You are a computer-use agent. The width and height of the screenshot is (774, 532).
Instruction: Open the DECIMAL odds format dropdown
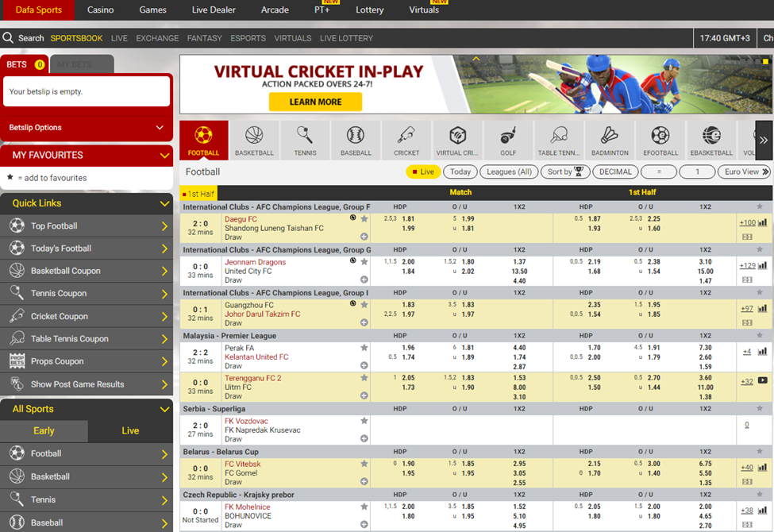615,172
